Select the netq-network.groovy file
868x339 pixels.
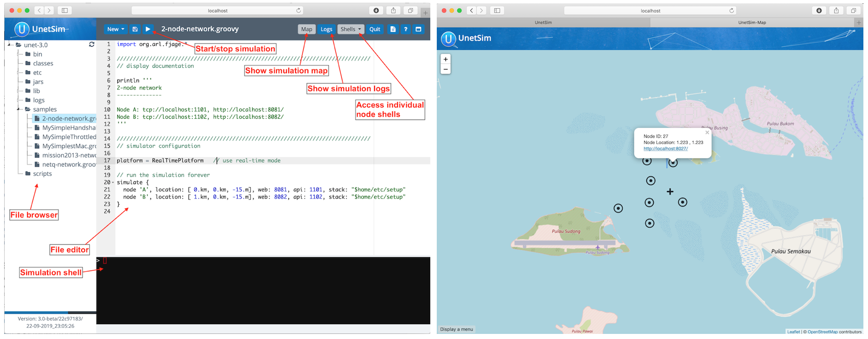(x=65, y=164)
